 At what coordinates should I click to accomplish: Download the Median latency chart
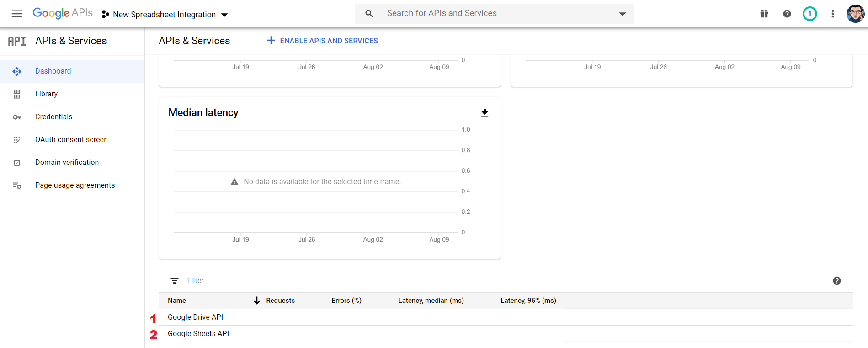point(485,113)
